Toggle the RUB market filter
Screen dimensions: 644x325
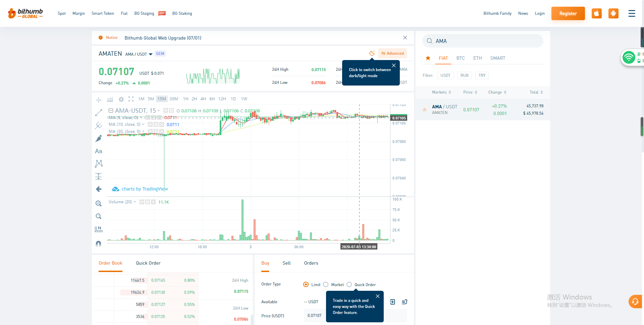click(x=465, y=75)
